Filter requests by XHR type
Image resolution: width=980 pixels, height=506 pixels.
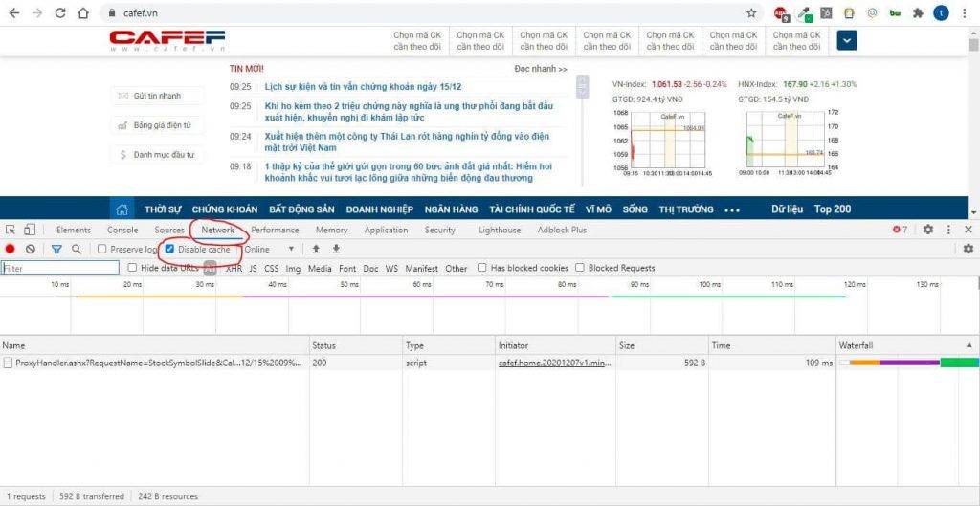(x=234, y=269)
